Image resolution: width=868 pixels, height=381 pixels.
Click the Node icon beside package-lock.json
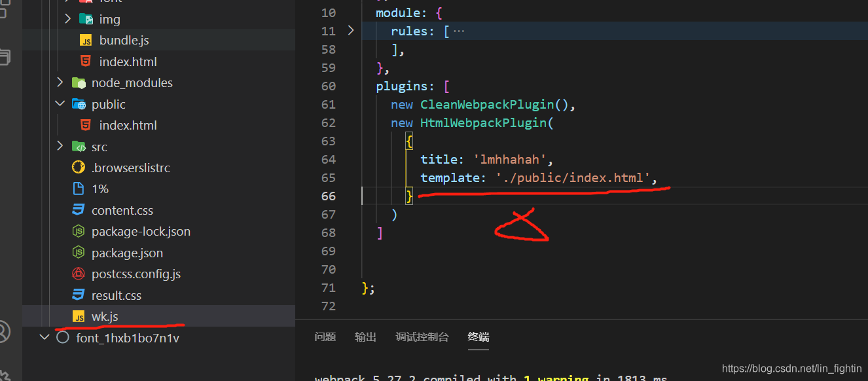(79, 231)
